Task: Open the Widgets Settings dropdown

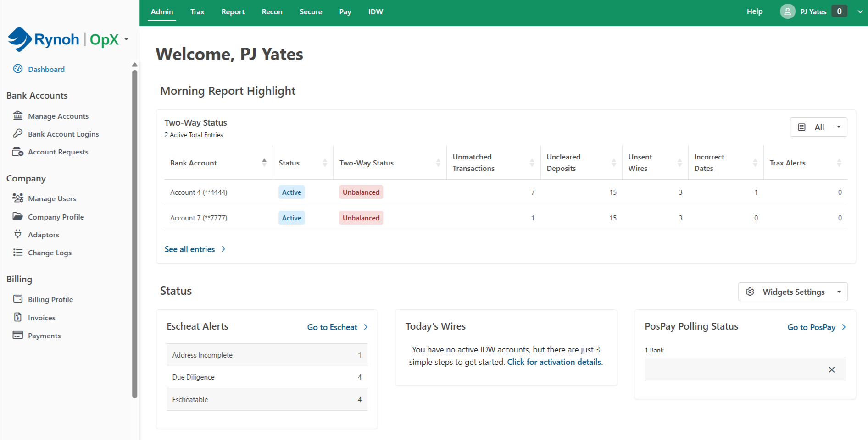Action: point(793,291)
